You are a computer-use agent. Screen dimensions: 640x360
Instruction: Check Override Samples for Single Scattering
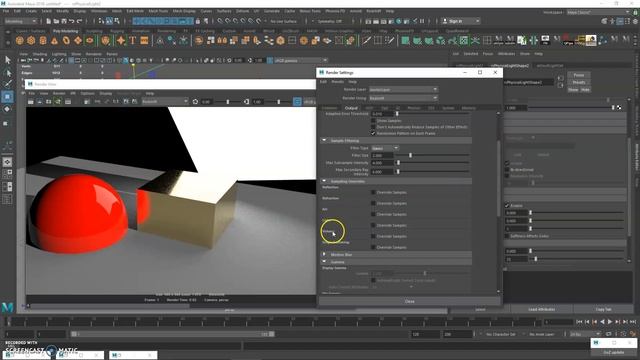(373, 247)
